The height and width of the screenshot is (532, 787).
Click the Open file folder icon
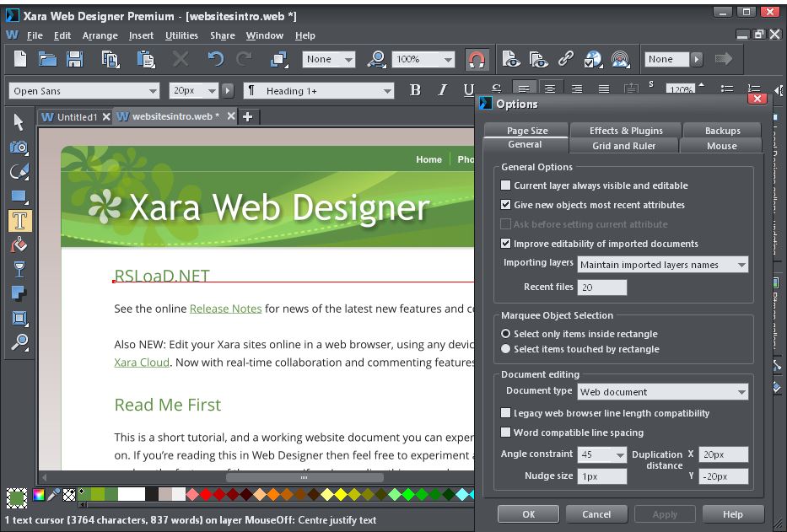click(x=47, y=59)
